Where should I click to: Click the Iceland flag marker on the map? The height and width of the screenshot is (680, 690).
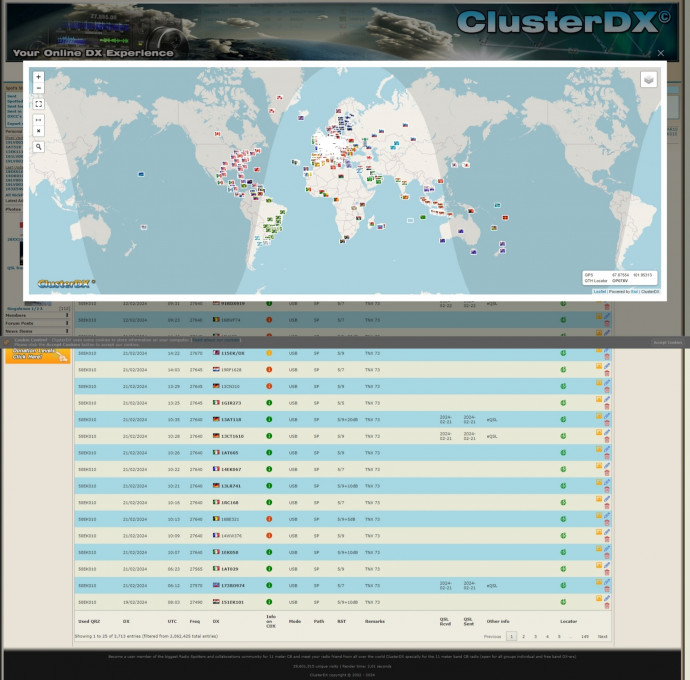[x=301, y=118]
